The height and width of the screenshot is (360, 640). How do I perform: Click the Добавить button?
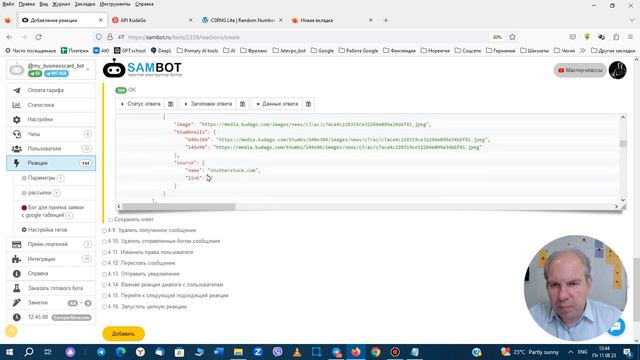tap(123, 333)
